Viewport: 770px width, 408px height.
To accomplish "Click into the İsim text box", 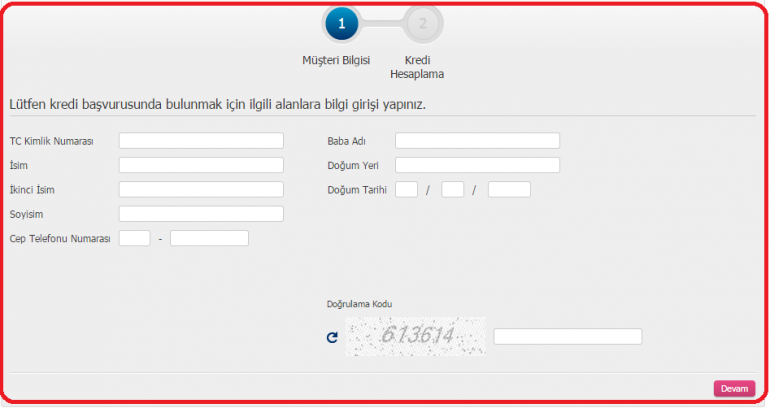I will [201, 165].
